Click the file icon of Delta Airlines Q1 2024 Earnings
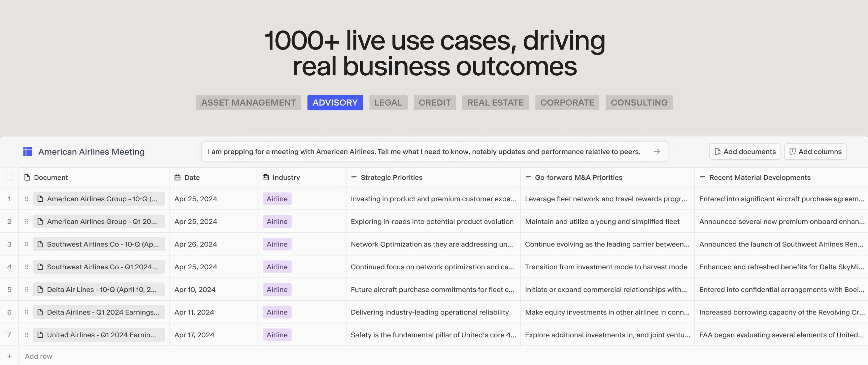 pyautogui.click(x=40, y=312)
